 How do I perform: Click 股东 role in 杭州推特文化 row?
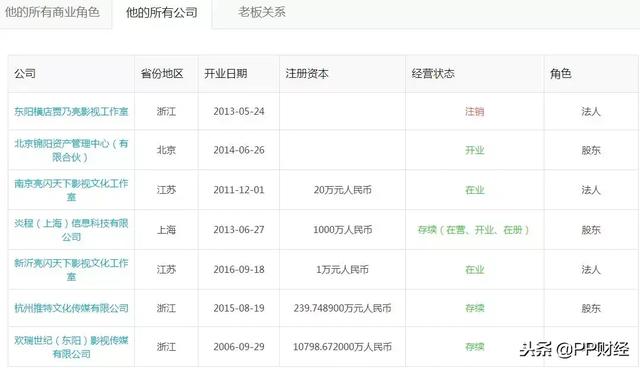pos(591,308)
